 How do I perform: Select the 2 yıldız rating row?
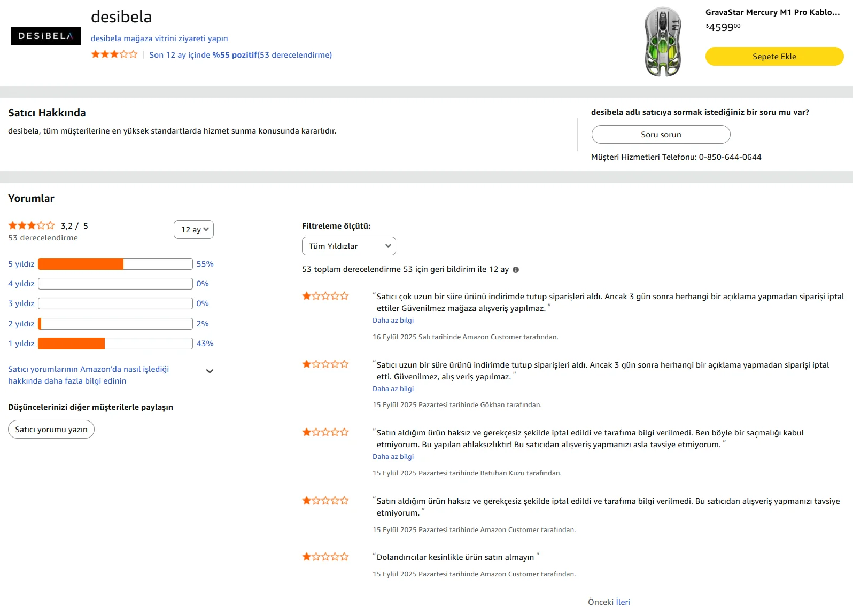tap(21, 324)
